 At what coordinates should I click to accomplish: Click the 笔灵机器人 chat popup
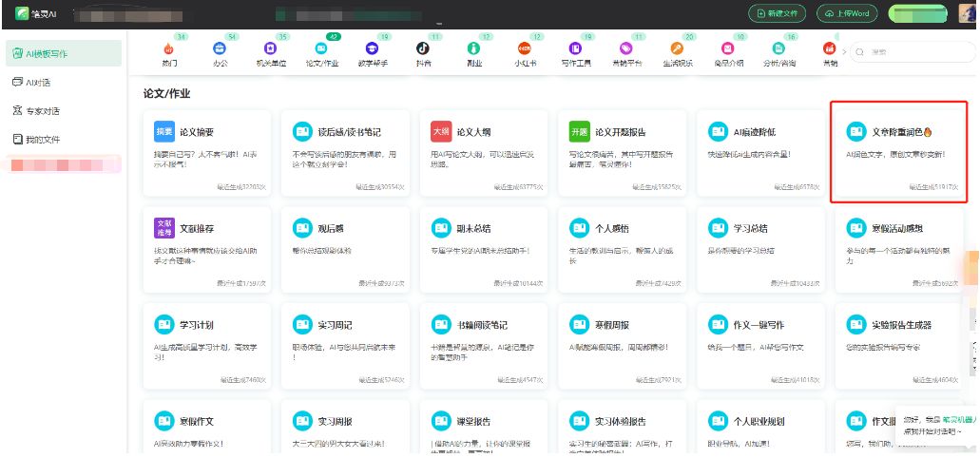click(938, 426)
